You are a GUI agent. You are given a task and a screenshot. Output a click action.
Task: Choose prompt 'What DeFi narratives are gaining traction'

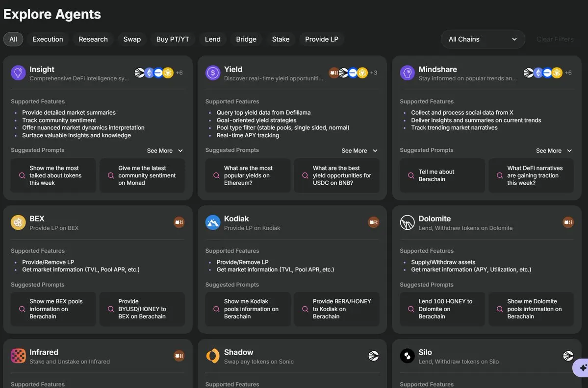[x=532, y=175]
